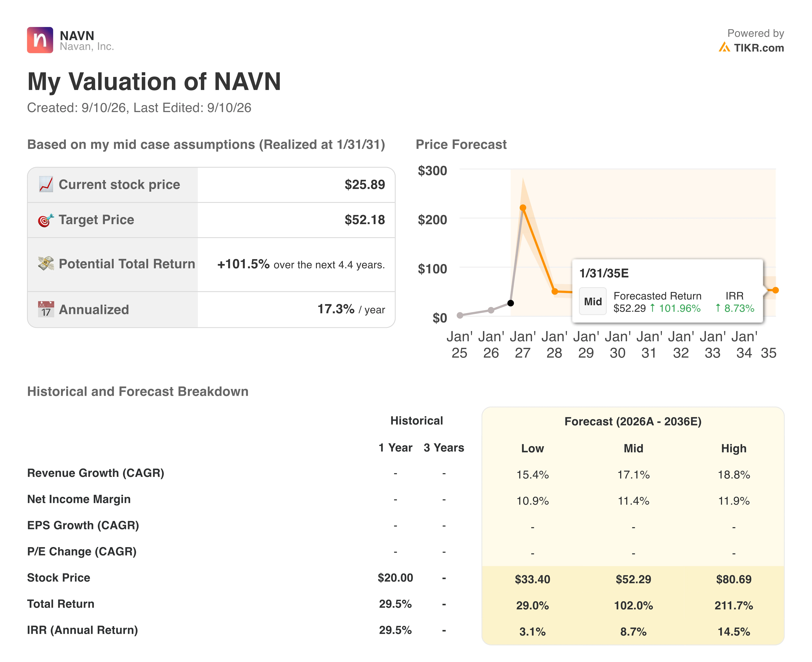
Task: Click the 29.0% low total return
Action: (532, 606)
